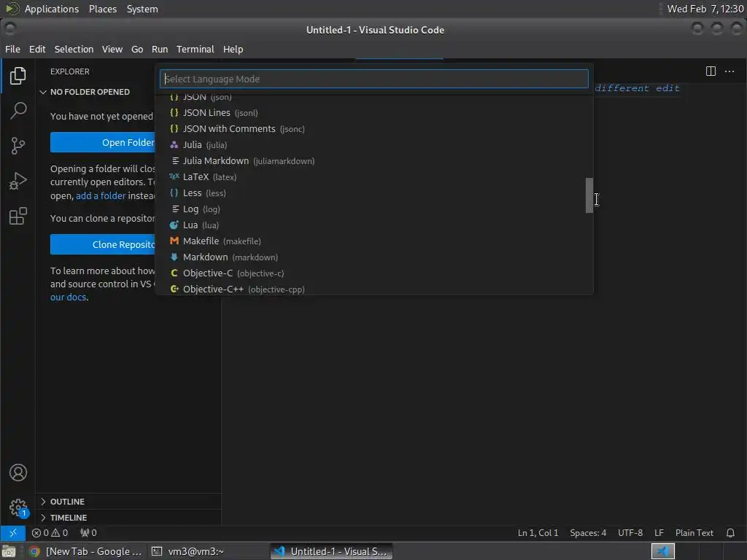This screenshot has height=560, width=747.
Task: Open the Search view icon
Action: pos(18,111)
